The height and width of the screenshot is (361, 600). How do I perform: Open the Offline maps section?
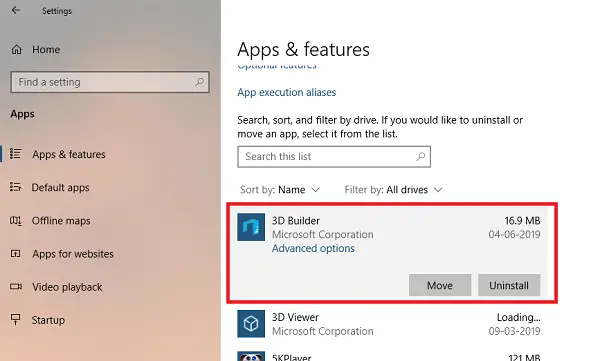(61, 221)
